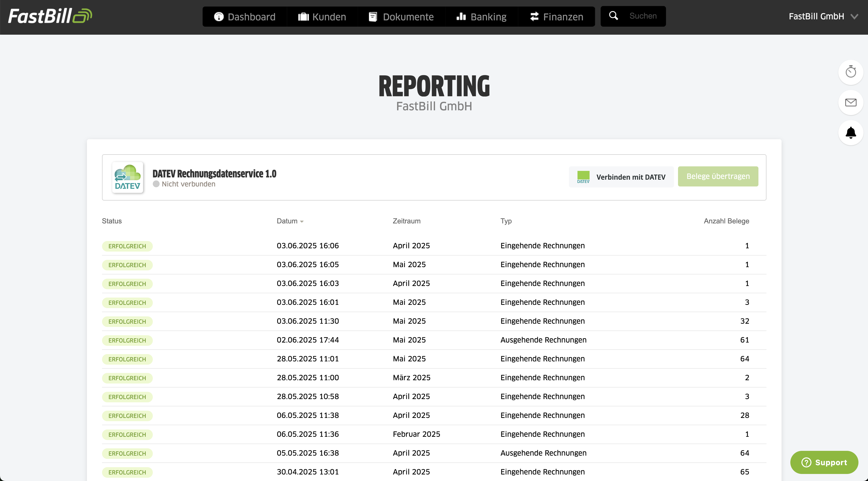The width and height of the screenshot is (868, 481).
Task: Sort by Datum using the arrow
Action: (x=302, y=222)
